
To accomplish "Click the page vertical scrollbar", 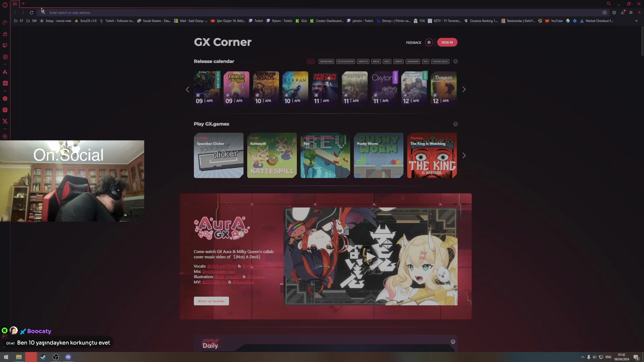I will click(x=642, y=41).
